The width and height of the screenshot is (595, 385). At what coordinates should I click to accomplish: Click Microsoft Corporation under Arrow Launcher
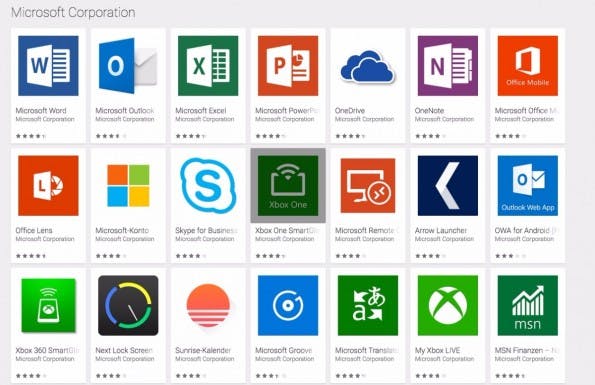click(444, 239)
